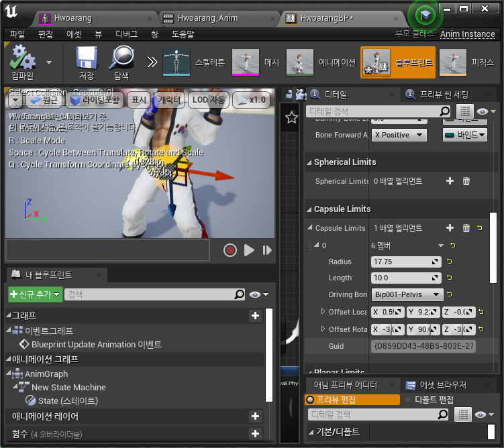Switch to Skeleton editor mode icon

(x=177, y=62)
